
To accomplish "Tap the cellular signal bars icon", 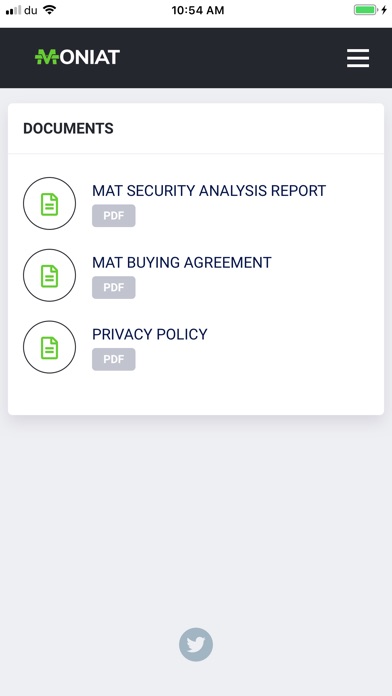I will 13,10.
